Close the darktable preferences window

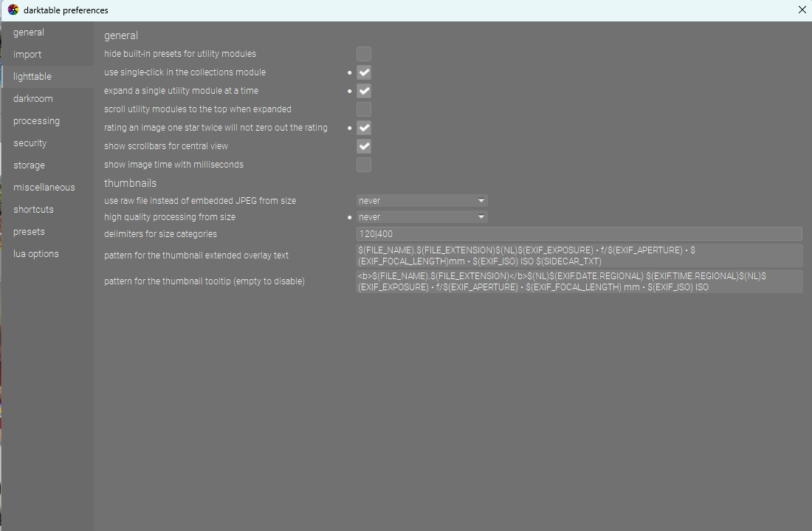[x=802, y=10]
